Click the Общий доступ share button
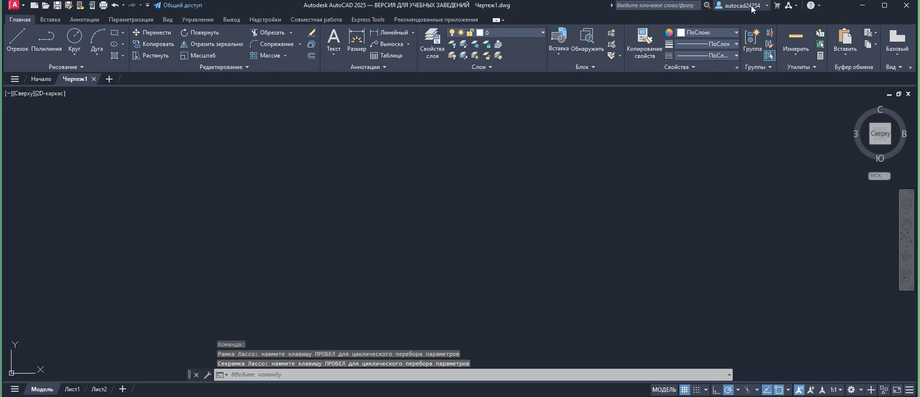 (x=178, y=5)
